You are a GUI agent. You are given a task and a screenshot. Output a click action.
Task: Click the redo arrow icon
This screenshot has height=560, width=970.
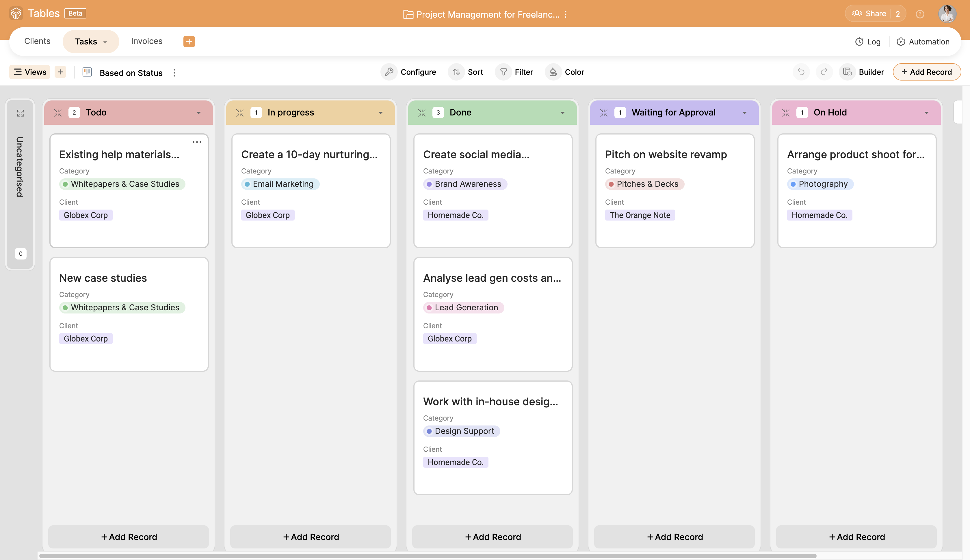click(x=824, y=71)
